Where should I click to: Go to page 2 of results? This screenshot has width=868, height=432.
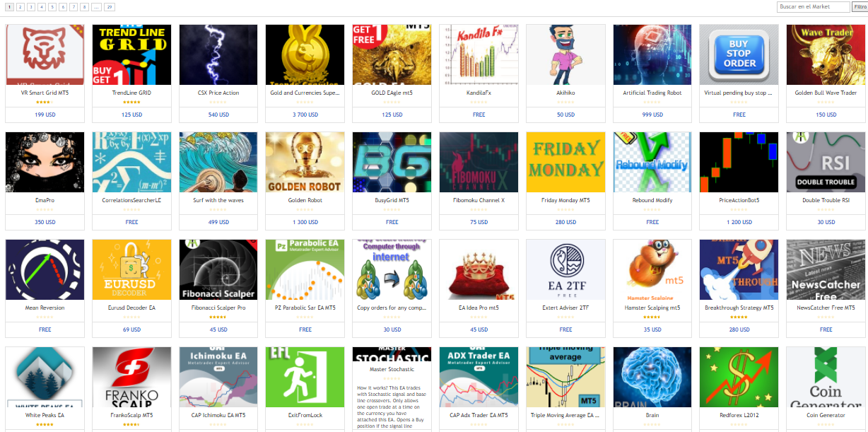20,7
